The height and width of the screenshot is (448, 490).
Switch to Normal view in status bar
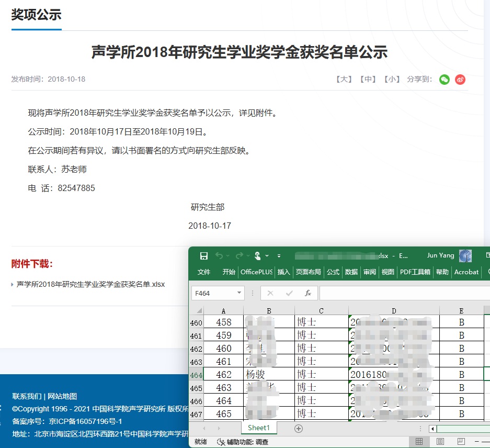419,442
